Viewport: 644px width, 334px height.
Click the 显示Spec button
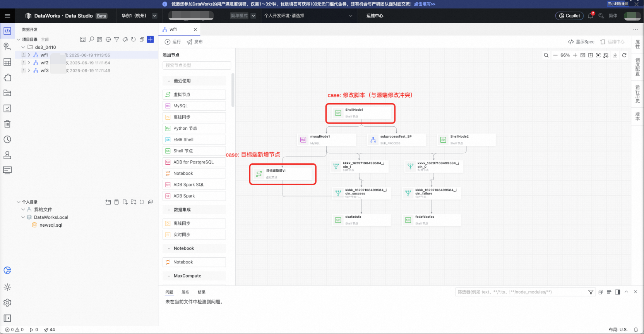pos(581,42)
